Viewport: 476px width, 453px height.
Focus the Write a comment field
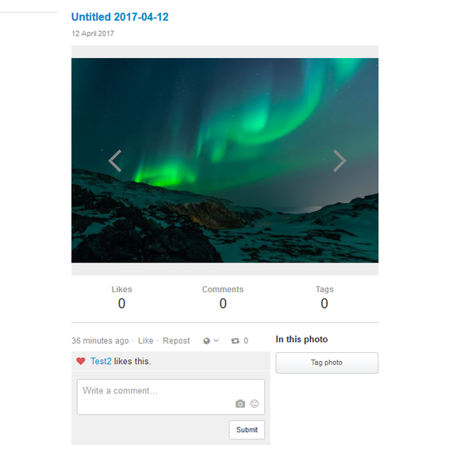pos(171,397)
